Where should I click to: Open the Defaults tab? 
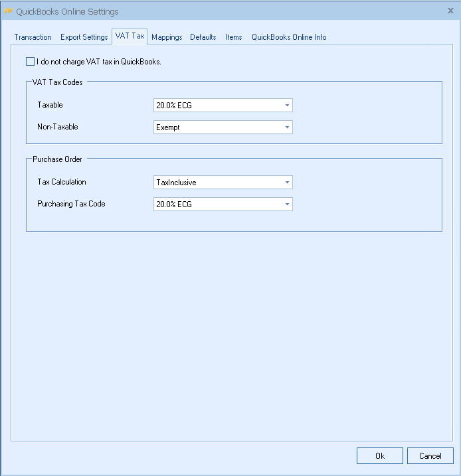coord(203,37)
